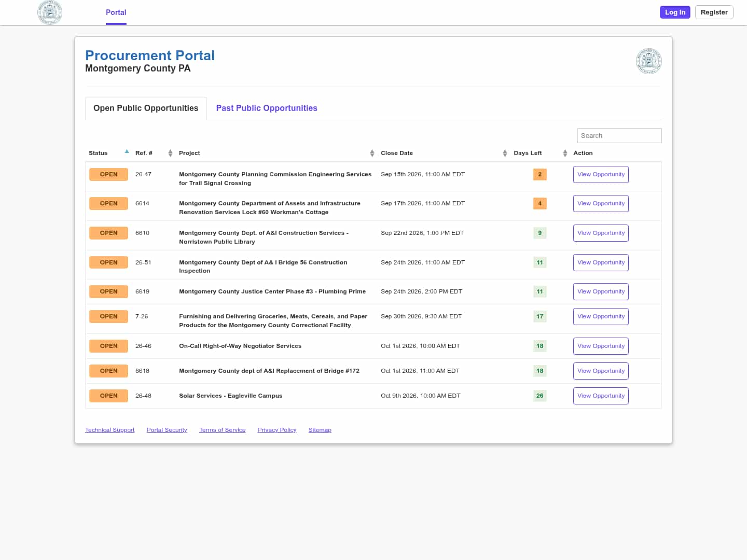Viewport: 747px width, 560px height.
Task: Click the 'Procurement Portal' heading
Action: [x=150, y=55]
